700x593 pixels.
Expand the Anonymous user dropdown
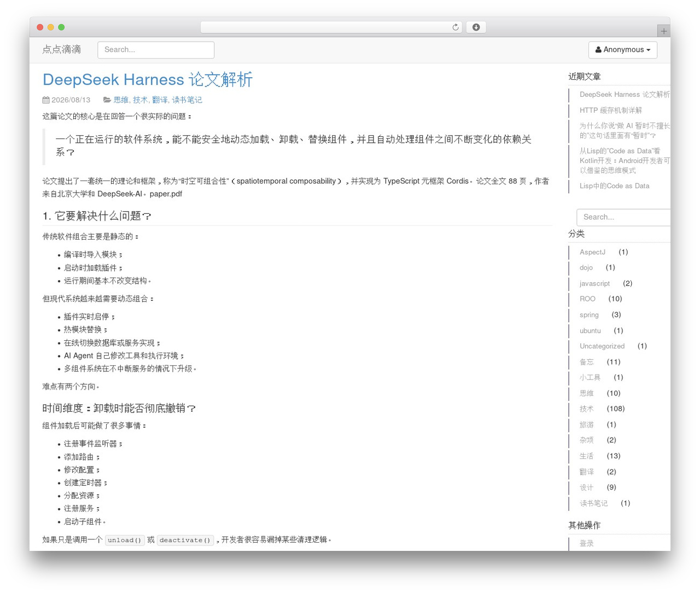pyautogui.click(x=623, y=50)
